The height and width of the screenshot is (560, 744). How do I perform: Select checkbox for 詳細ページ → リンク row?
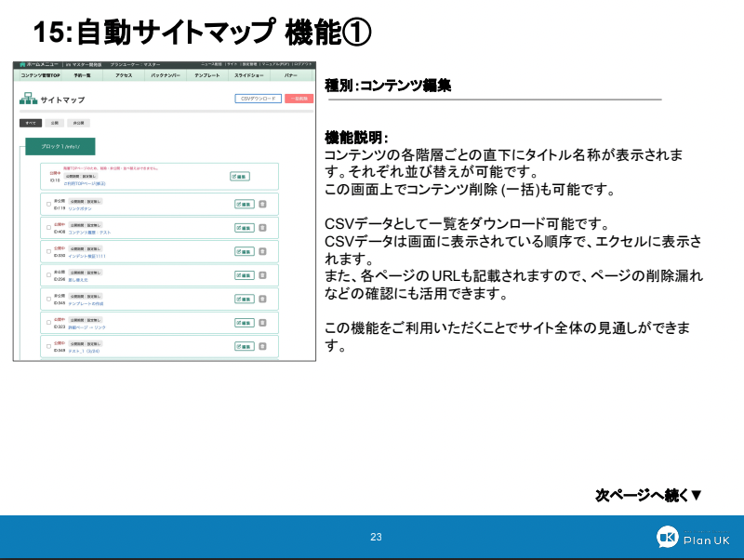[48, 323]
